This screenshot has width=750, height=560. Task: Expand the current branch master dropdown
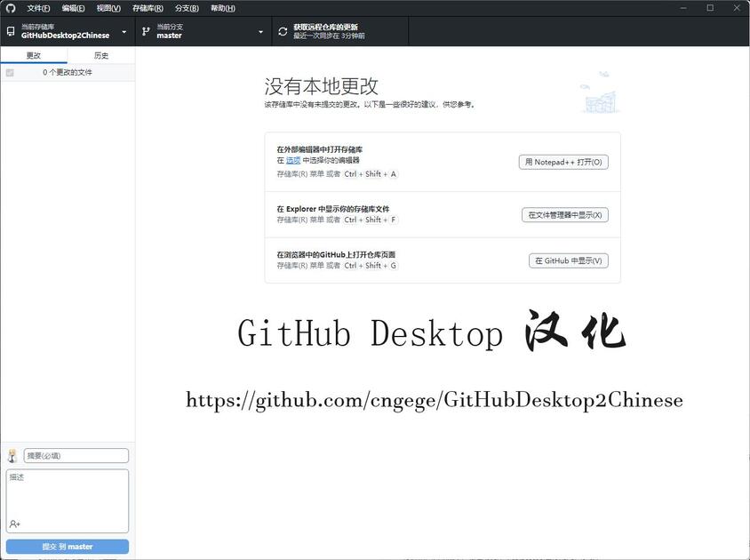tap(203, 32)
